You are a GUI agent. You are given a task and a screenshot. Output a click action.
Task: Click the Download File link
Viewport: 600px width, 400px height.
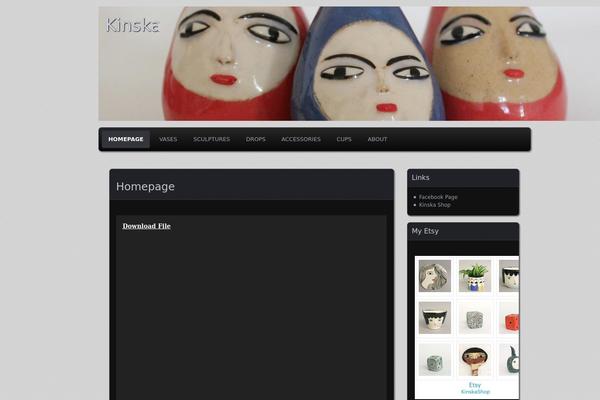point(147,226)
